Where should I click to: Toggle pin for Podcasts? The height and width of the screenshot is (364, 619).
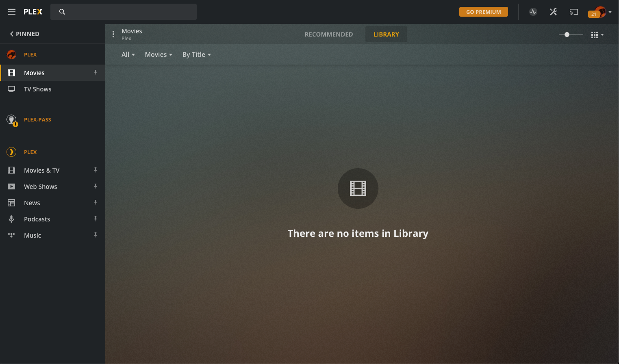(96, 219)
